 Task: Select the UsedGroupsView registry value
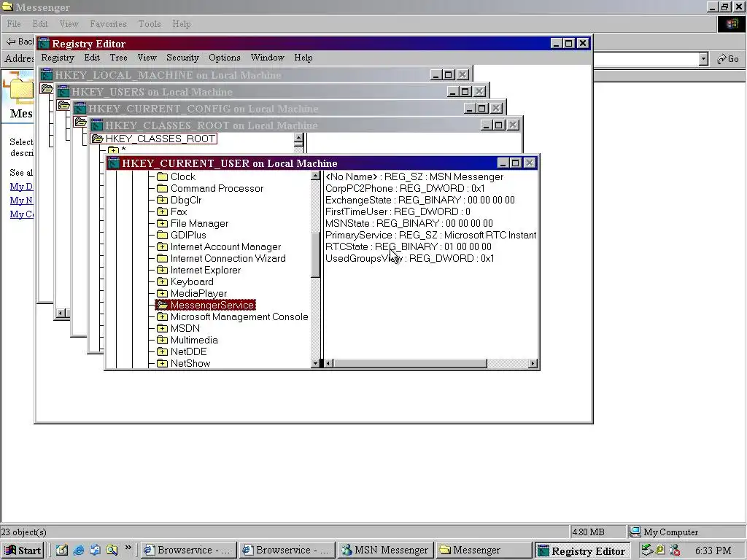click(410, 258)
